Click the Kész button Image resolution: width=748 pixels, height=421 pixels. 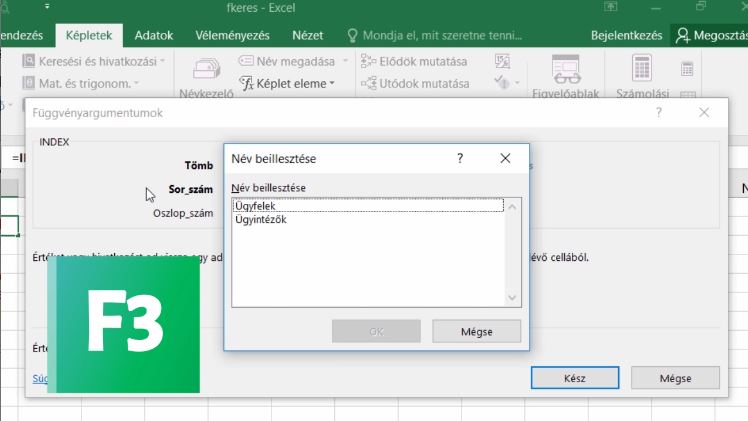[575, 378]
